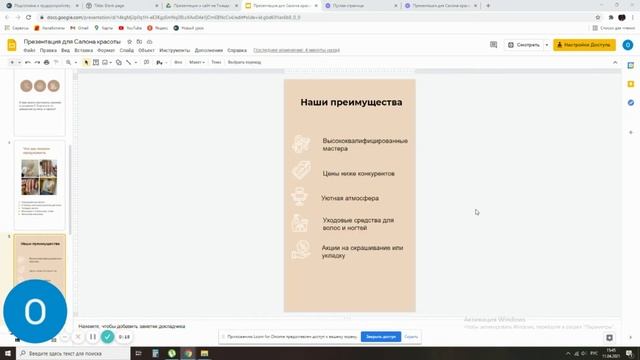This screenshot has width=640, height=360.
Task: Select the Line tool icon
Action: (129, 62)
